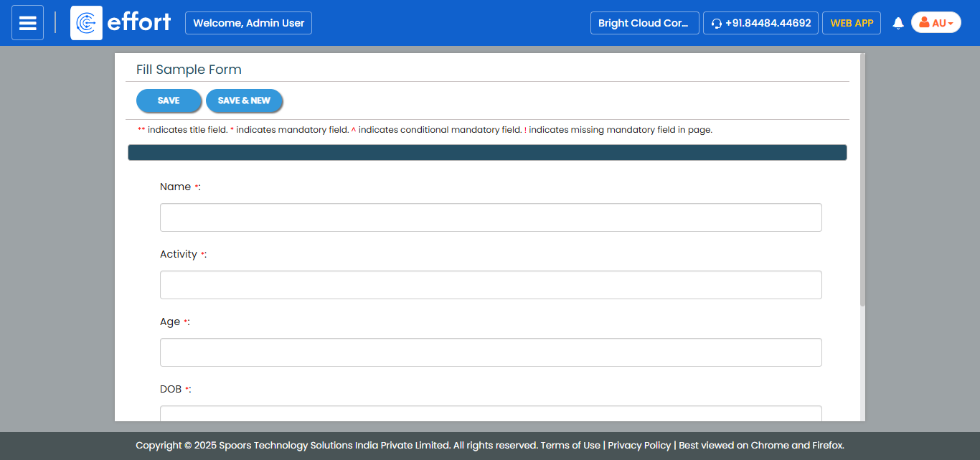Click the mandatory field legend text
The height and width of the screenshot is (460, 980).
click(x=424, y=130)
